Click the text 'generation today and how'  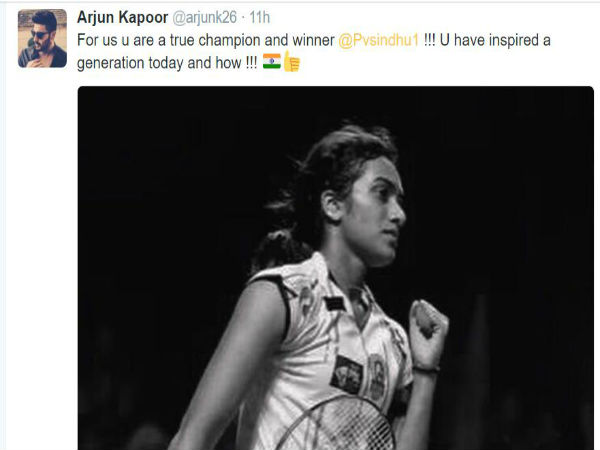159,63
